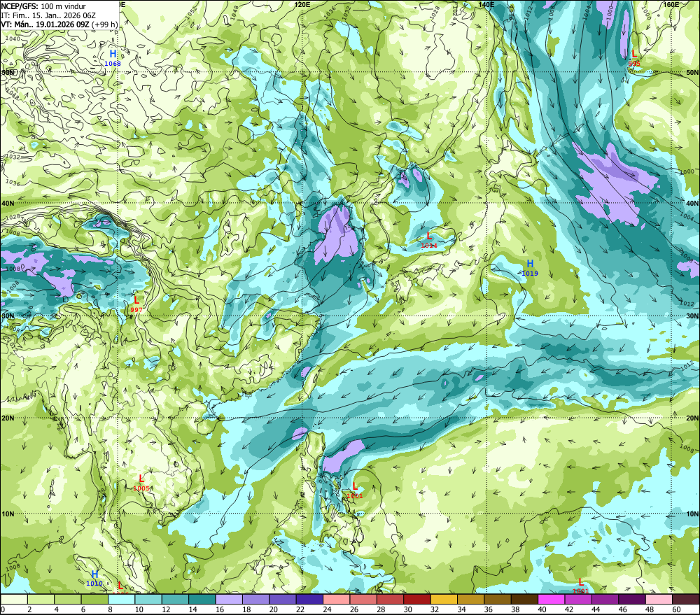
Task: Click the 'IT: Fim.. 15. Jan.. 2026 06Z' line
Action: click(48, 15)
